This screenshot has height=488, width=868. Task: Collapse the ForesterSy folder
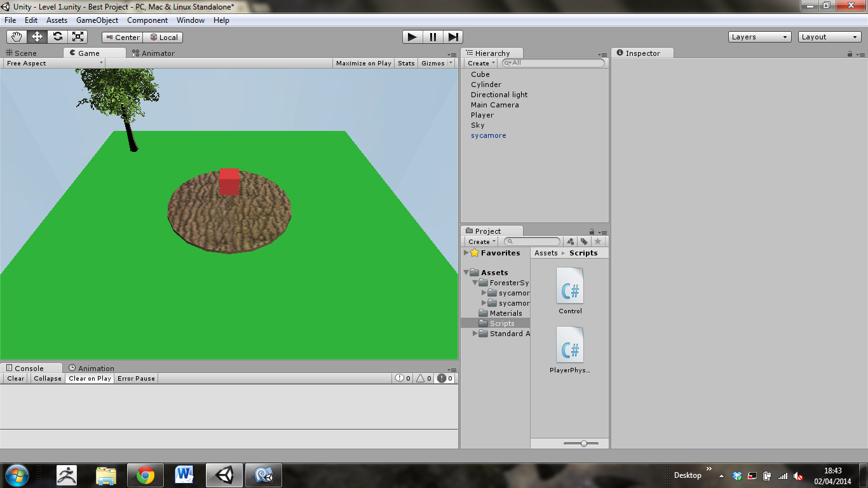pos(475,283)
